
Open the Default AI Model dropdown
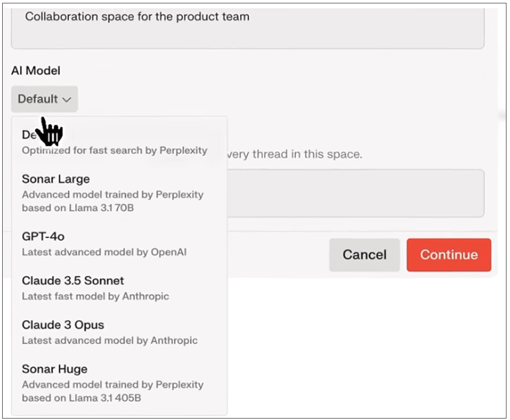[x=44, y=99]
